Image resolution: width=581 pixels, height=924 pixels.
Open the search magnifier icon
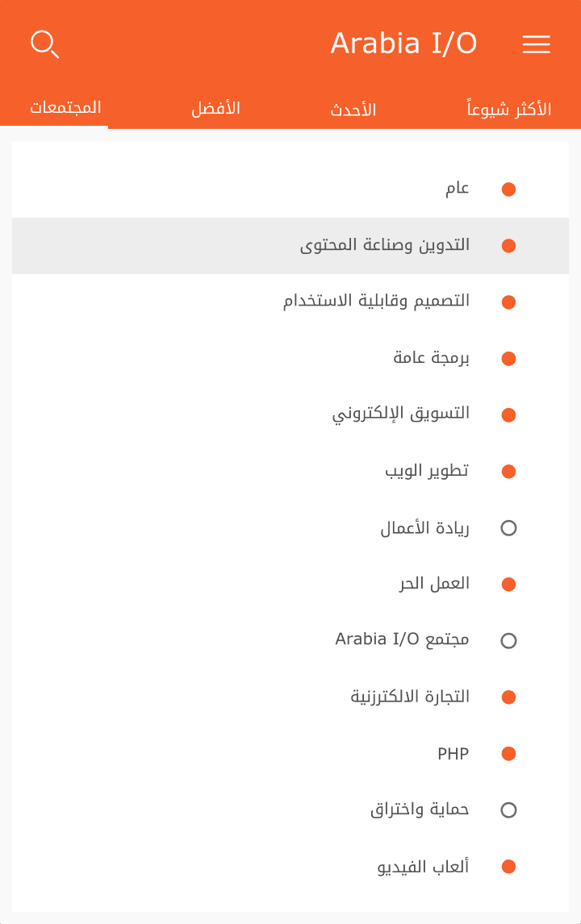pos(44,44)
